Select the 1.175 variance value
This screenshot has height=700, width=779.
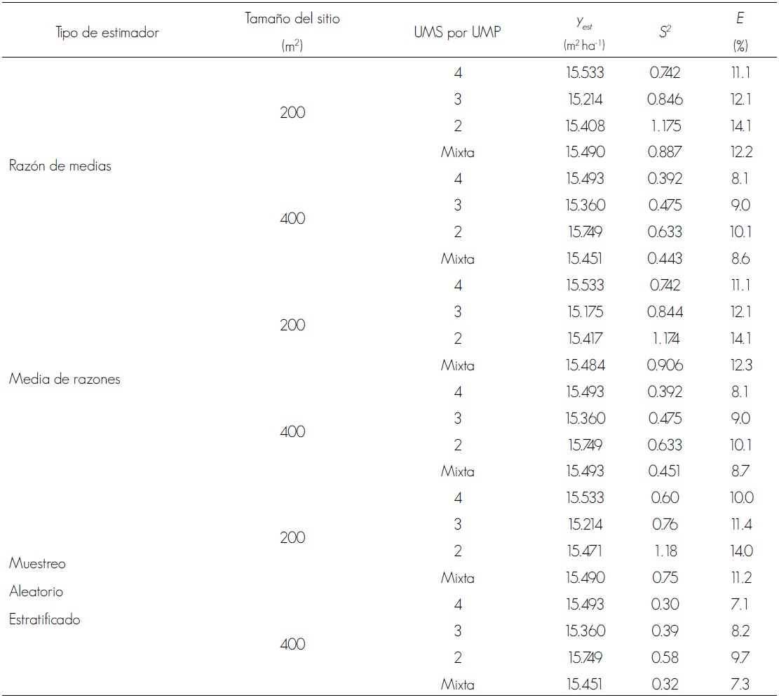664,126
